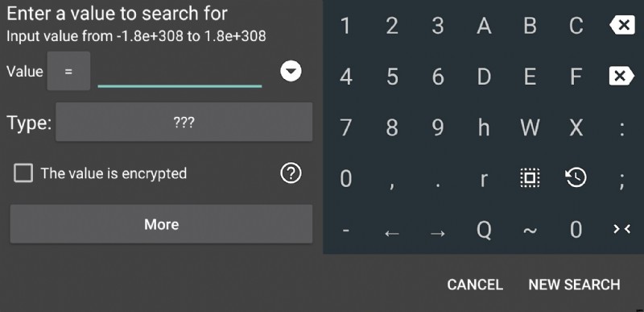The image size is (644, 312).
Task: Click the More button
Action: (x=162, y=224)
